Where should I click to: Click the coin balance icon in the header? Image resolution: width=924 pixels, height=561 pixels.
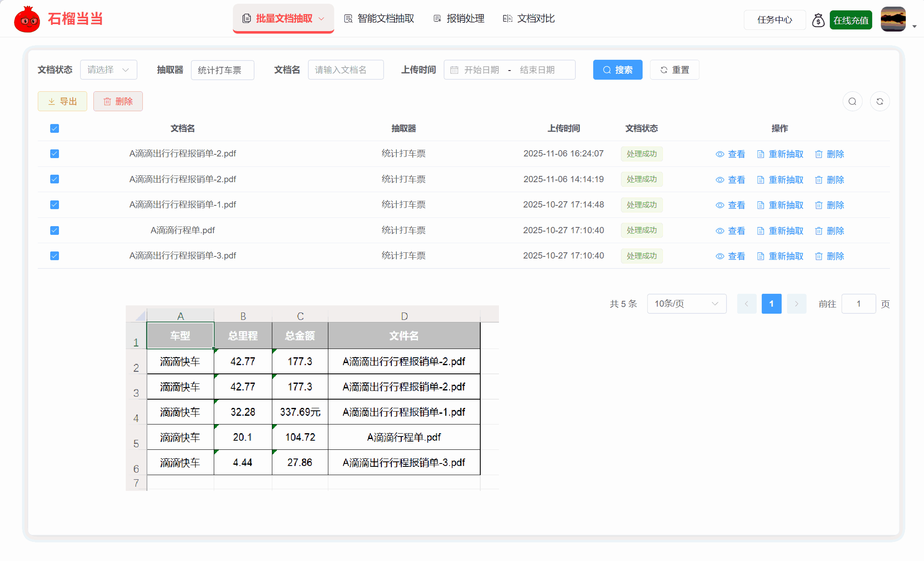[x=818, y=19]
